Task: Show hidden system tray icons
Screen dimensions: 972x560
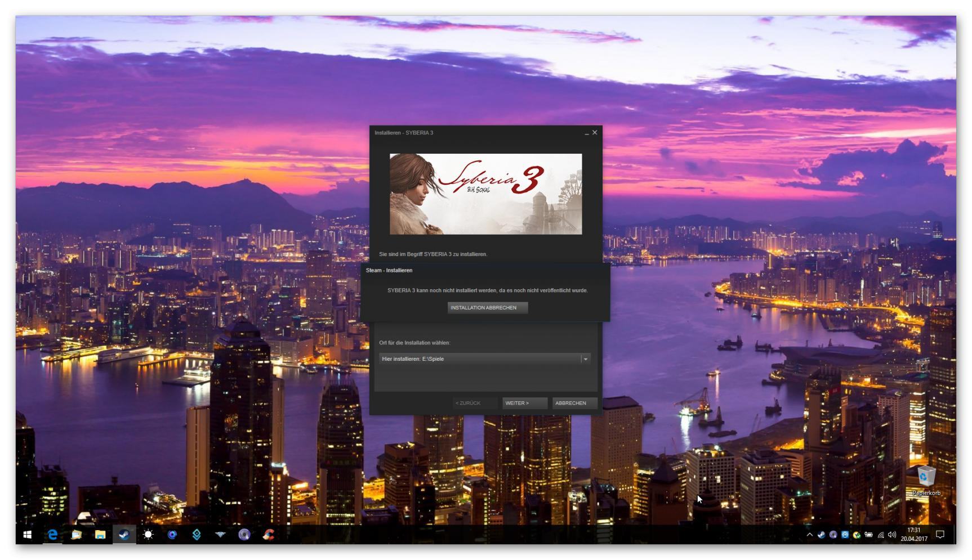Action: (809, 535)
